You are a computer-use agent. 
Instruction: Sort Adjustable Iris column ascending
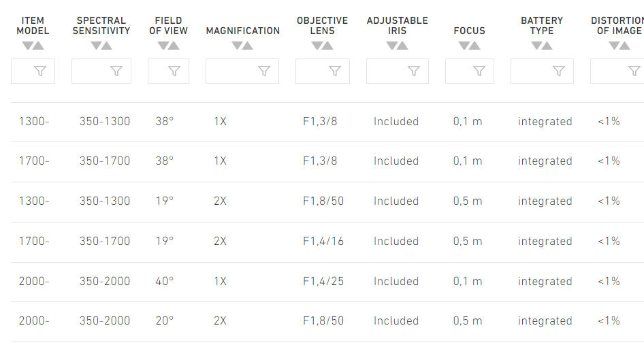click(x=403, y=46)
